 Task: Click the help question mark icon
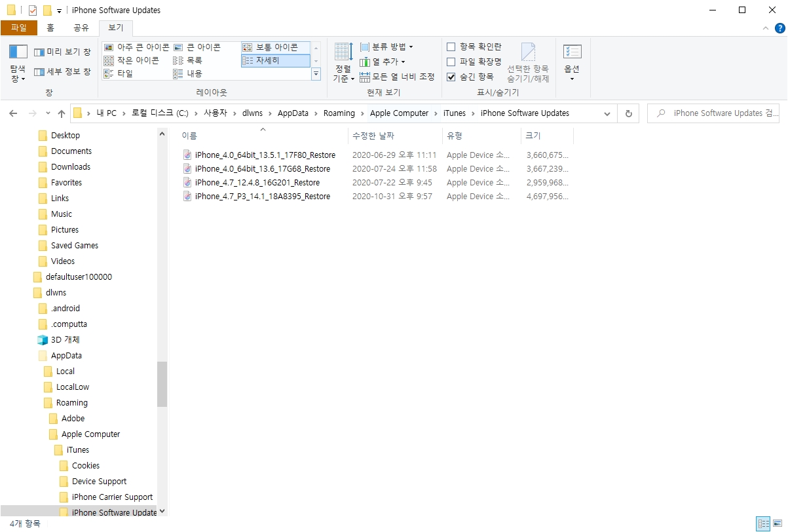coord(779,28)
